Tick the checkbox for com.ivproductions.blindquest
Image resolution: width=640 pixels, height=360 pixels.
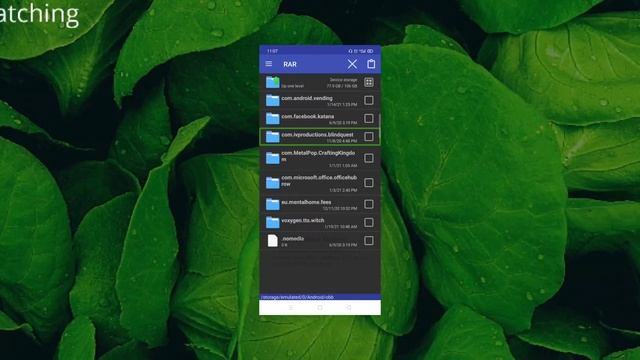[369, 136]
